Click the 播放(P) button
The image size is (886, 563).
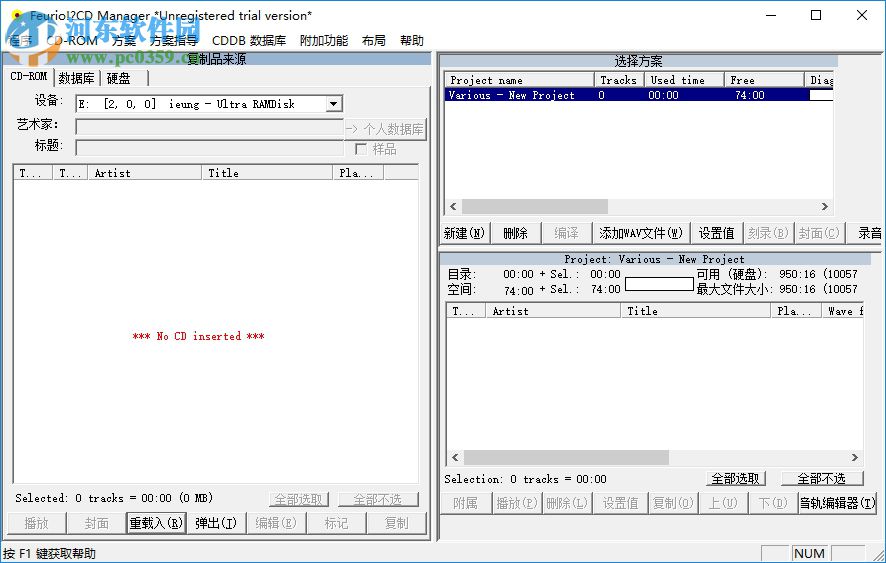(x=516, y=503)
